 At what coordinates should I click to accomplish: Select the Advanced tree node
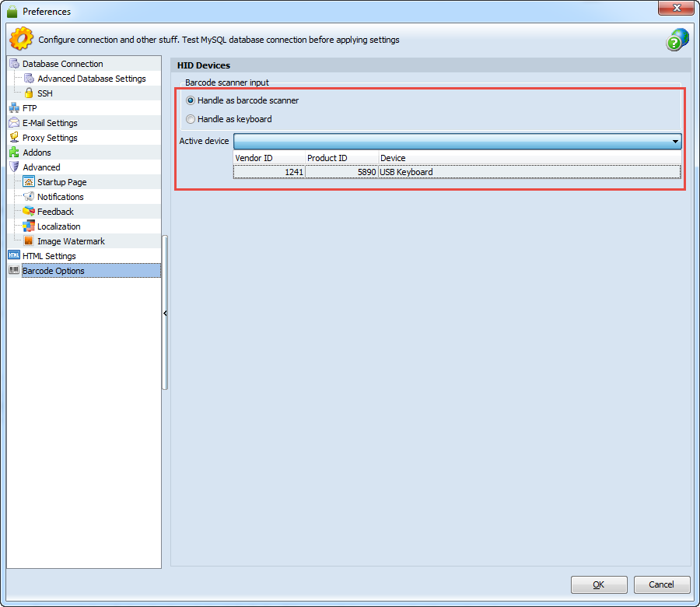[x=41, y=167]
